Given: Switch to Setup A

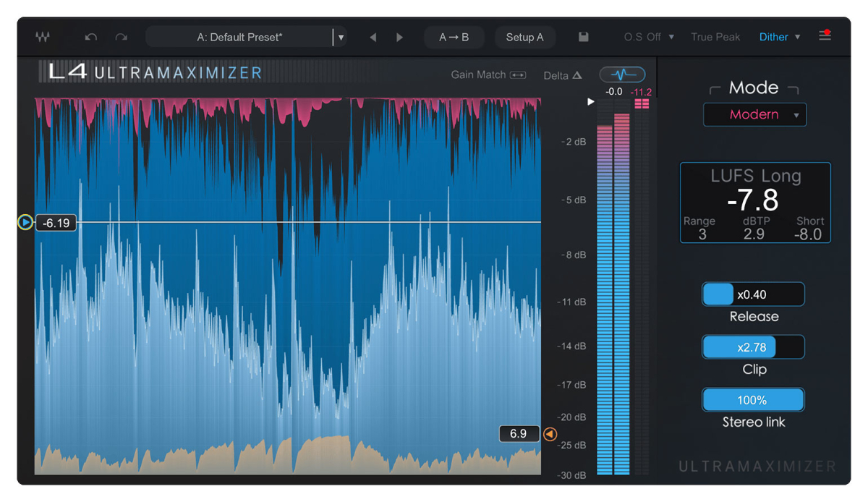Looking at the screenshot, I should click(x=525, y=37).
